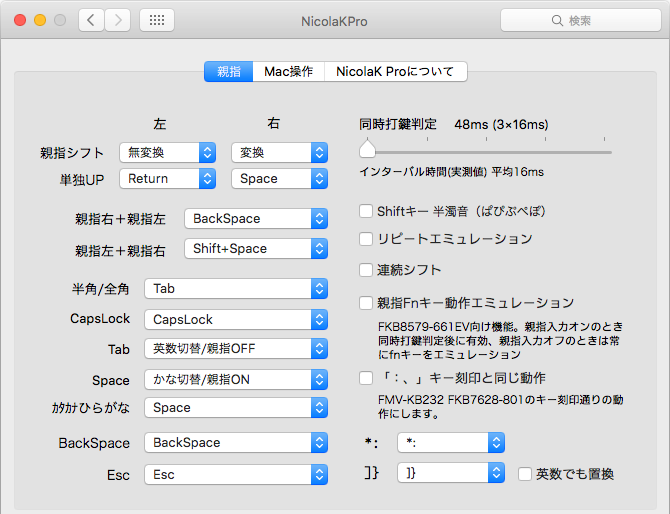670x514 pixels.
Task: Click the 左 column header
Action: click(x=160, y=124)
